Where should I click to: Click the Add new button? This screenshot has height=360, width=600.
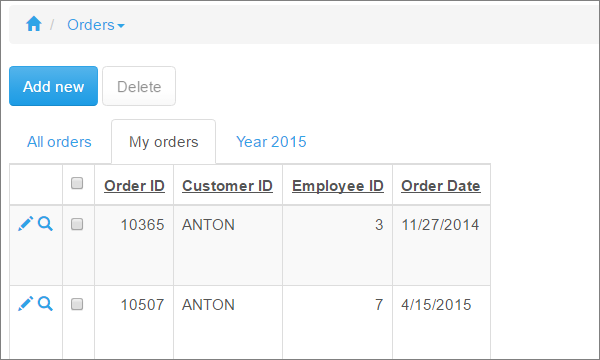tap(54, 86)
